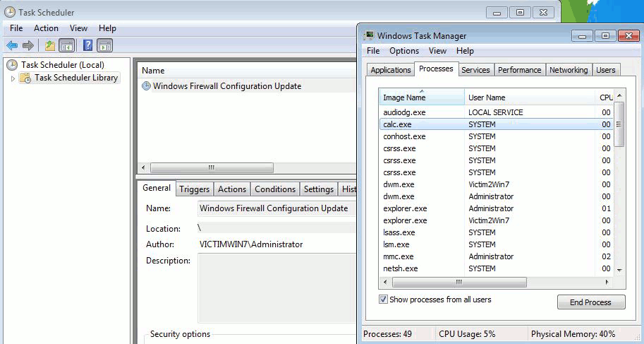The width and height of the screenshot is (644, 344).
Task: Open the Action menu in Task Scheduler
Action: tap(47, 28)
